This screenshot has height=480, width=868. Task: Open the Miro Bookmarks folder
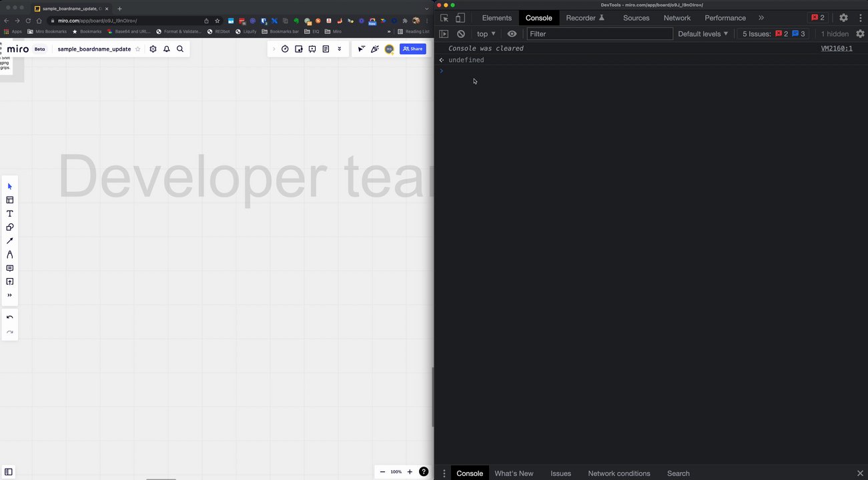click(x=47, y=31)
